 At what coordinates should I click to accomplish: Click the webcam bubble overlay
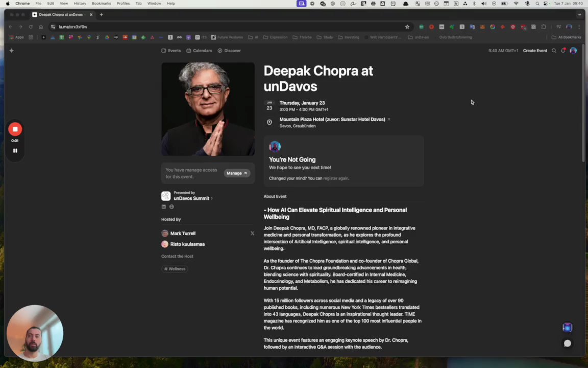35,333
